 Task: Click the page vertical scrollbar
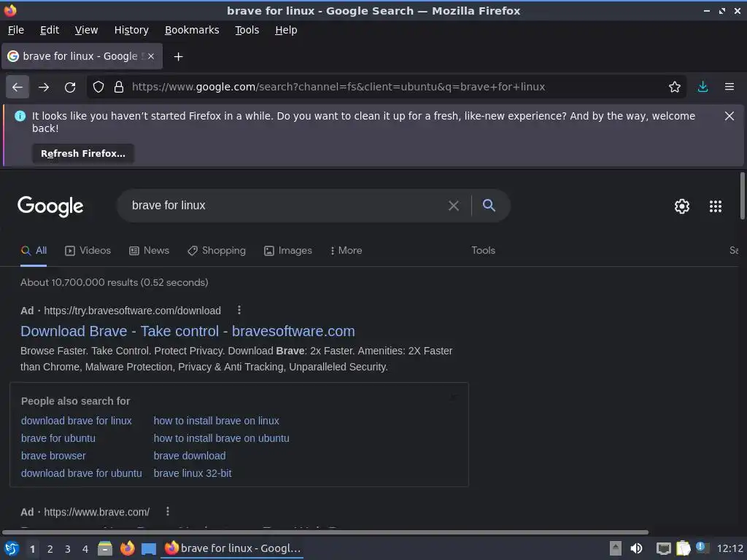(742, 196)
